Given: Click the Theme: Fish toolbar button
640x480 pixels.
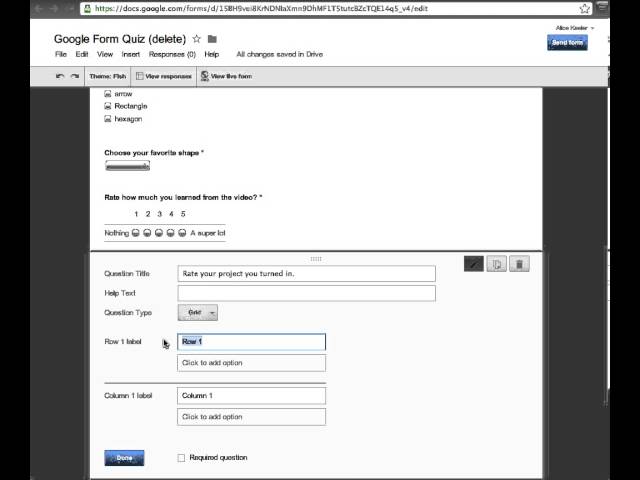Looking at the screenshot, I should [108, 76].
